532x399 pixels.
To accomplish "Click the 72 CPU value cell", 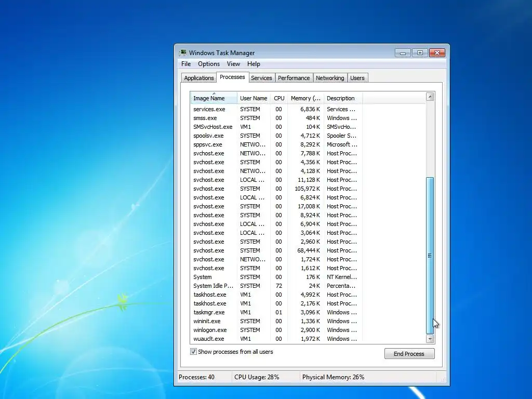I will (278, 286).
